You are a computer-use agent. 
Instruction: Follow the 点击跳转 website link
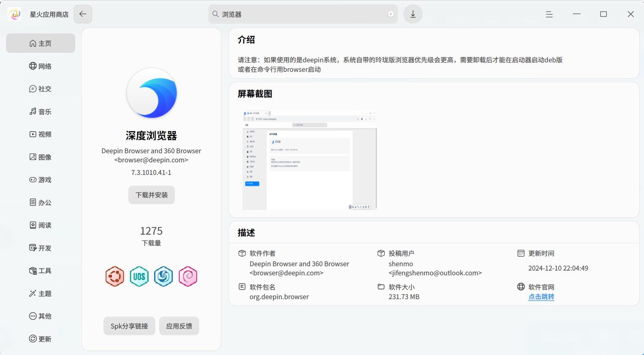click(541, 297)
